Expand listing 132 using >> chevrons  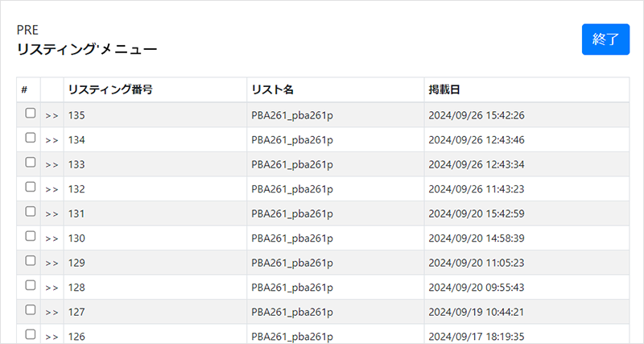tap(52, 189)
